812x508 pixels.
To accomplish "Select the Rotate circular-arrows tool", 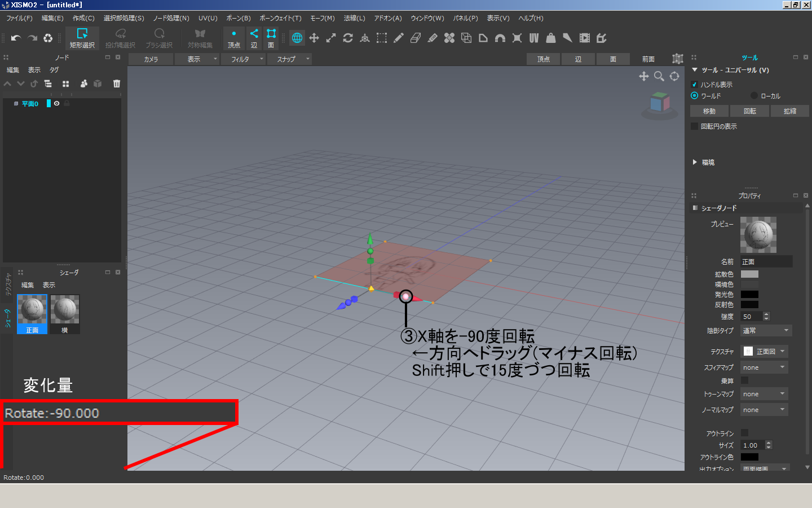I will coord(348,38).
